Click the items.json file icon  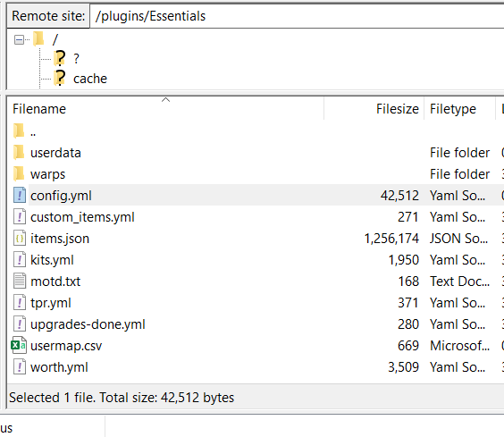(20, 239)
